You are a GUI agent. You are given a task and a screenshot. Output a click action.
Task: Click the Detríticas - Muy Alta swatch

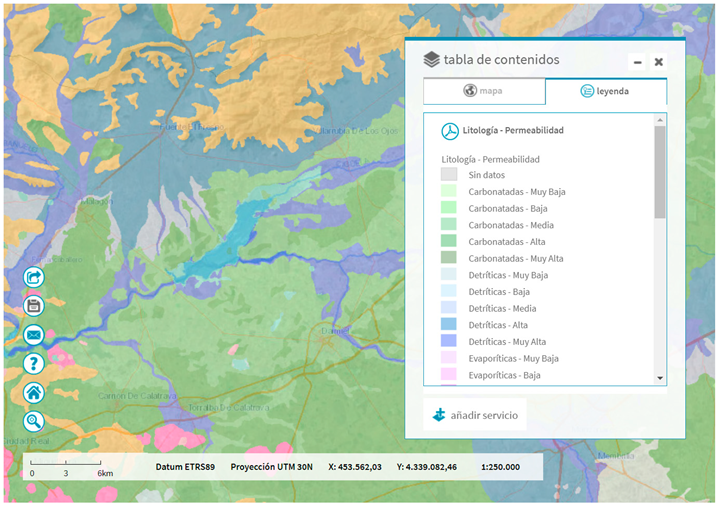449,341
